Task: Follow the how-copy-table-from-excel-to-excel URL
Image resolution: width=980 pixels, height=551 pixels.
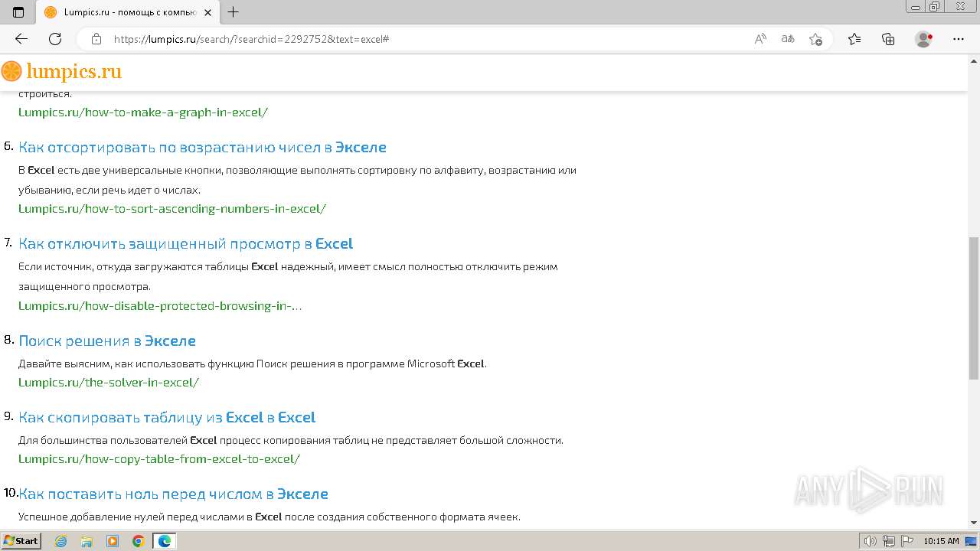Action: pos(159,458)
